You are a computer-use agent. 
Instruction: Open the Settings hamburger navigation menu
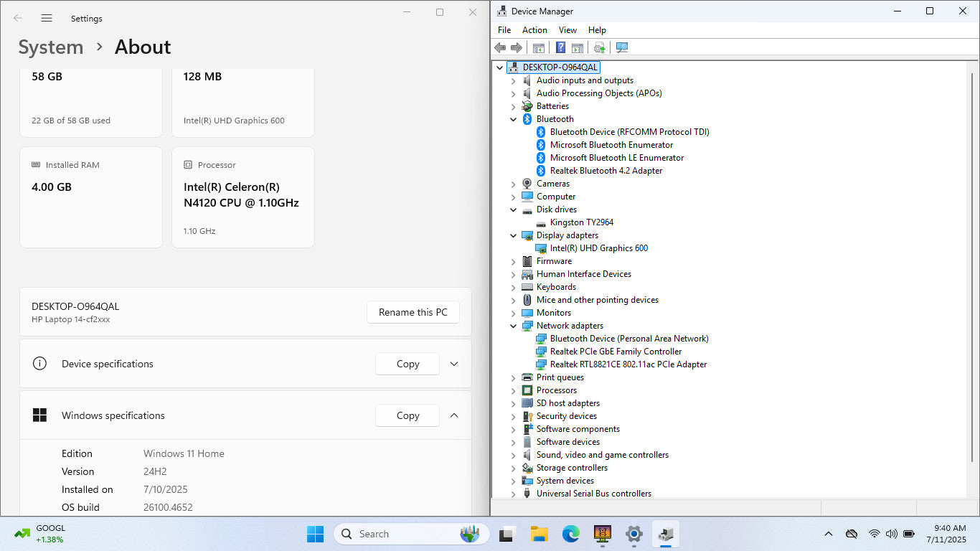[47, 18]
